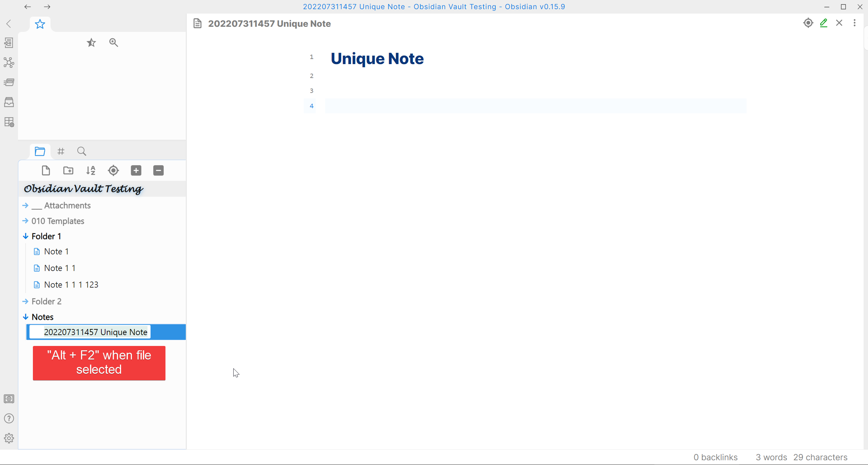Expand the 010 Templates folder

[x=58, y=221]
